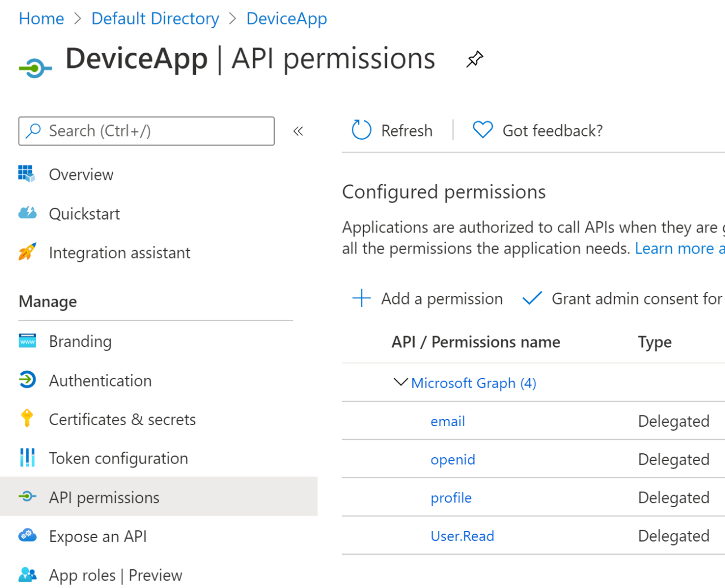Click Add a permission
The height and width of the screenshot is (588, 725).
coord(427,298)
